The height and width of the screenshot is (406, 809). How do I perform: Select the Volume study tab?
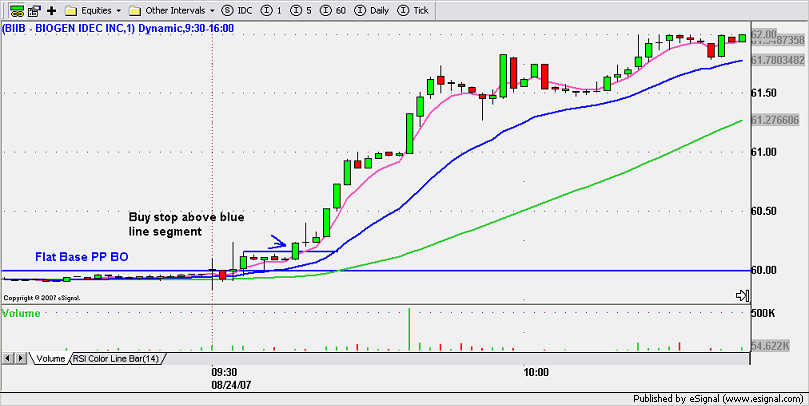(x=50, y=358)
